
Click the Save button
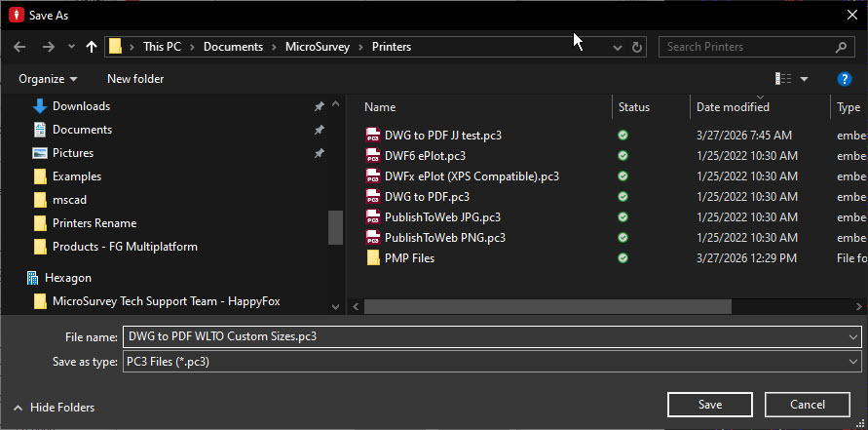(x=709, y=405)
